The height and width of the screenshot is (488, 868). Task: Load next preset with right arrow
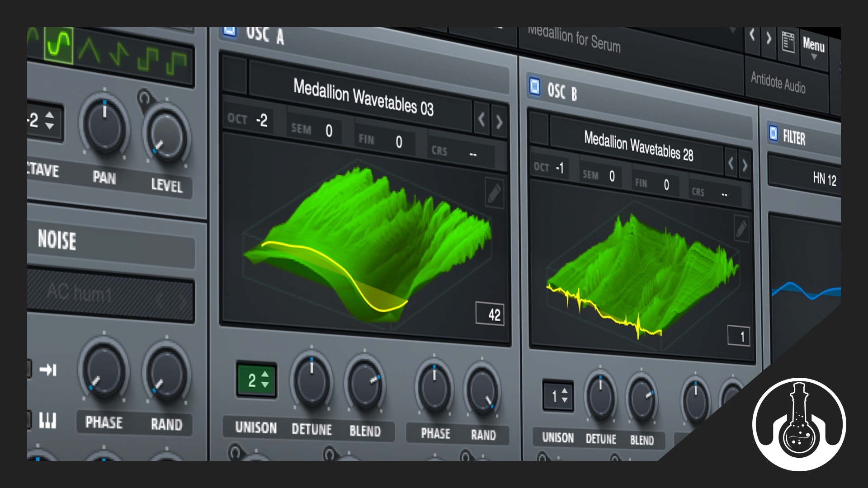pyautogui.click(x=769, y=38)
